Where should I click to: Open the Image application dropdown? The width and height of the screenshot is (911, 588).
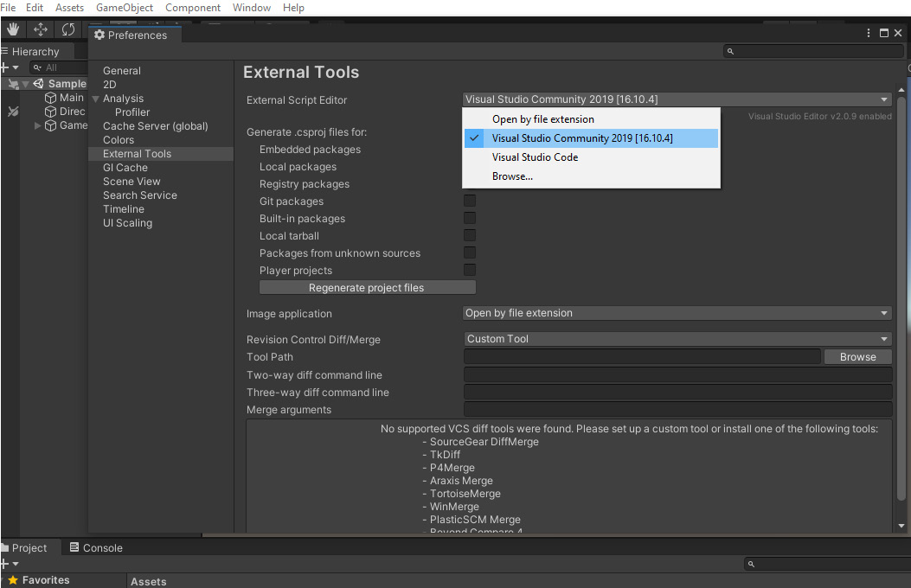tap(677, 313)
